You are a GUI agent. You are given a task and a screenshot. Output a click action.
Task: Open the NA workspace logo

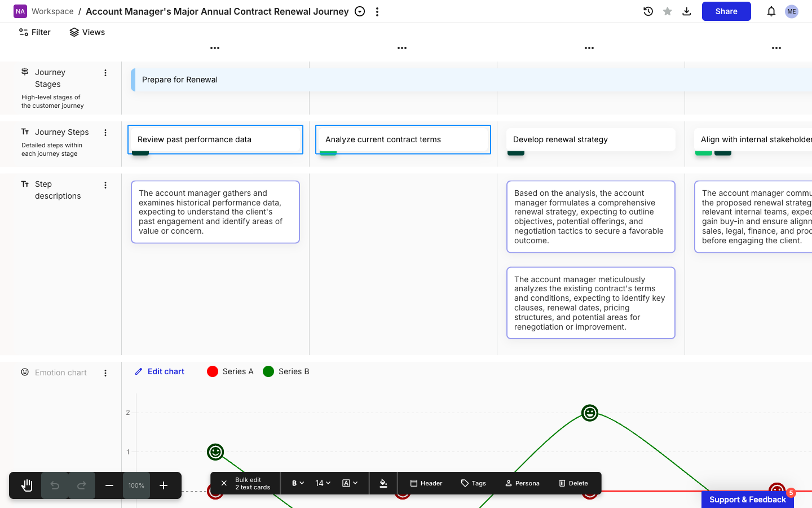point(20,11)
